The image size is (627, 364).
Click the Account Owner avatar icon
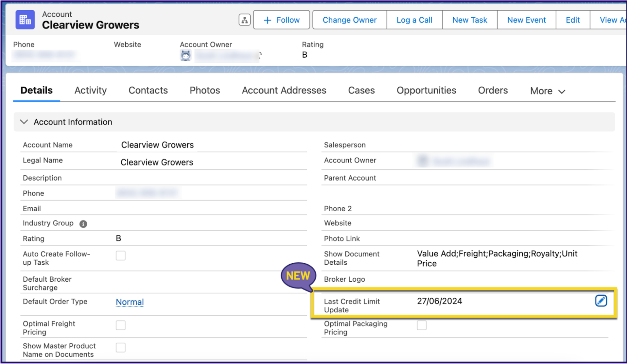[x=186, y=56]
